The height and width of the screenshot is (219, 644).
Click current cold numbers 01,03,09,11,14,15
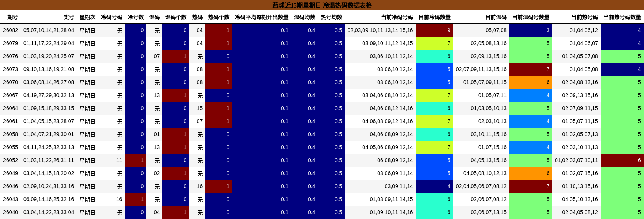pyautogui.click(x=391, y=199)
